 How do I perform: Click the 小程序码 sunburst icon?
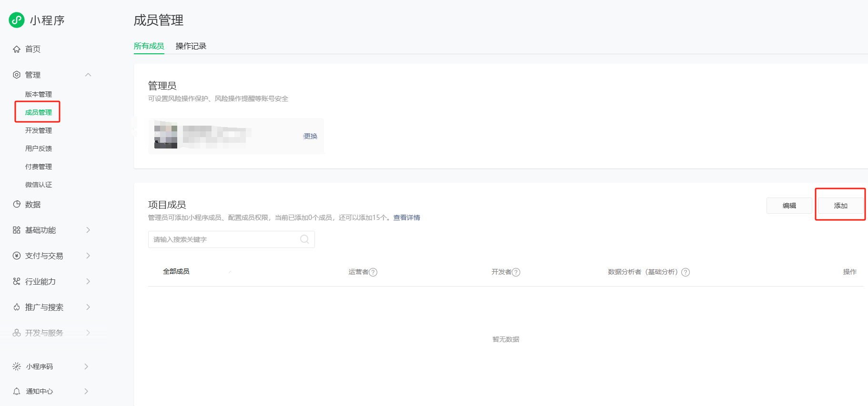tap(17, 366)
